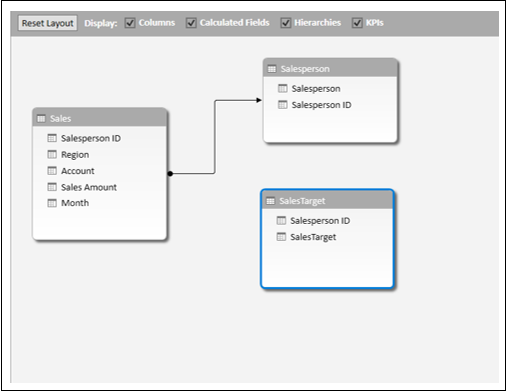
Task: Click the relationship line arrow at Salesperson
Action: pyautogui.click(x=259, y=100)
